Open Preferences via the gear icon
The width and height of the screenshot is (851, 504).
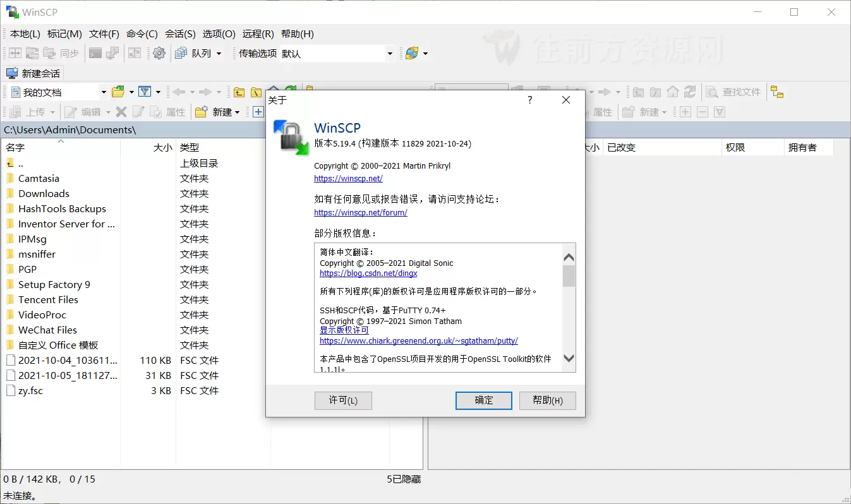159,54
